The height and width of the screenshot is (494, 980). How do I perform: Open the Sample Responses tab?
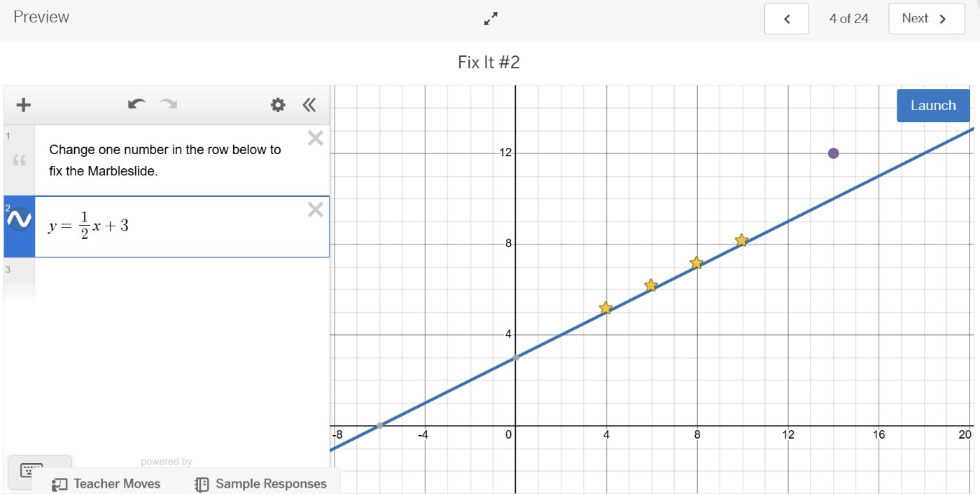(x=261, y=483)
